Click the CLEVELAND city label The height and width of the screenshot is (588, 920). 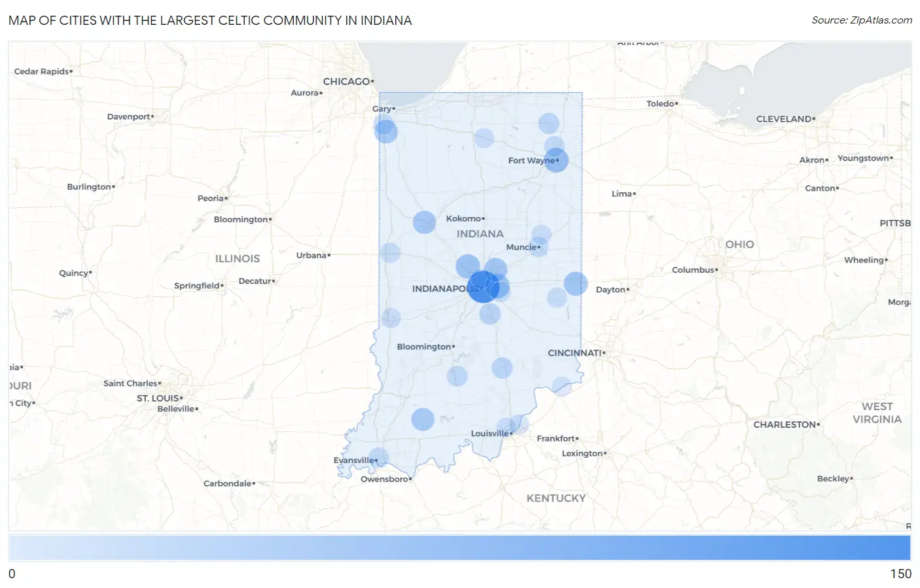click(x=784, y=118)
